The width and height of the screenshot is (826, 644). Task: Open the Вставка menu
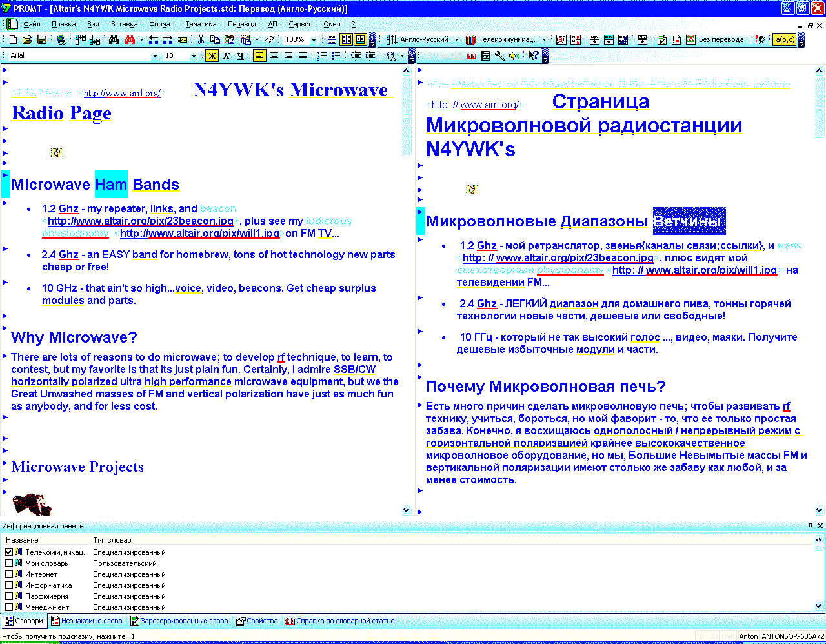[x=124, y=24]
